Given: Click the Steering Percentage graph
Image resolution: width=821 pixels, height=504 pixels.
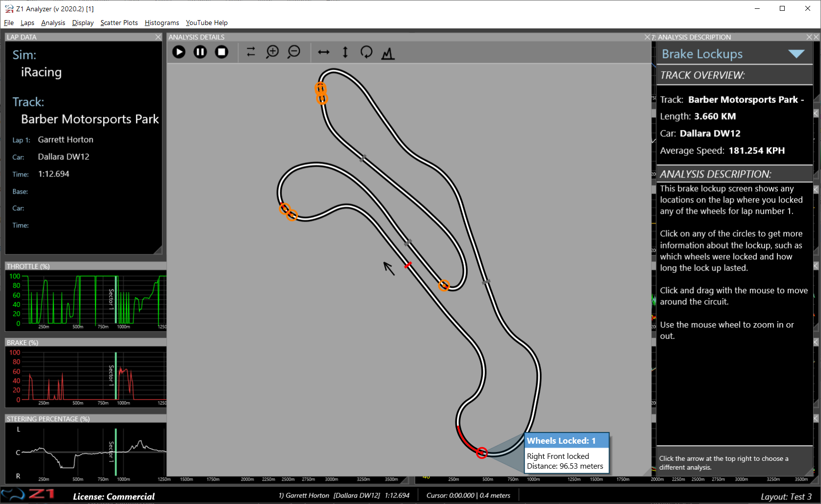Looking at the screenshot, I should (86, 453).
